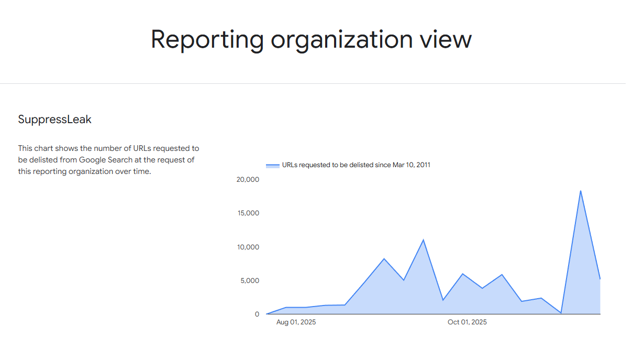644x349 pixels.
Task: Select the Oct 01, 2025 axis label
Action: [x=467, y=322]
